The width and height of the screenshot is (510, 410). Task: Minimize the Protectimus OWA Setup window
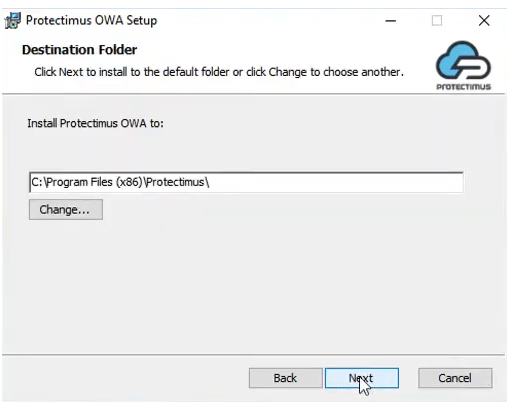[391, 21]
